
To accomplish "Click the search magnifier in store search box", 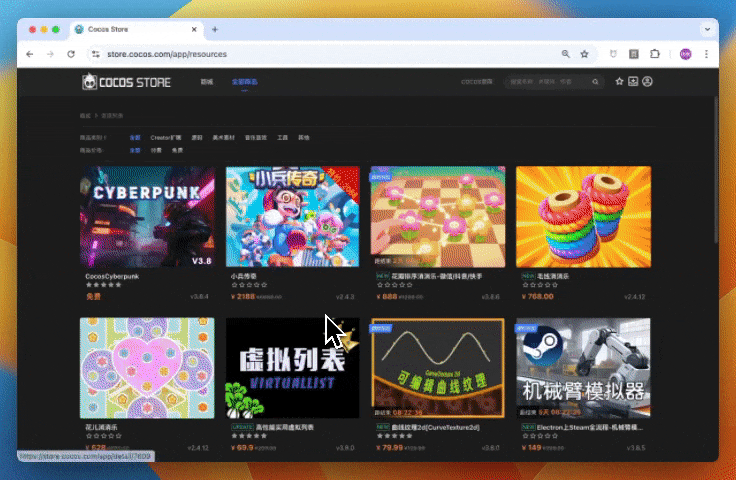I will pyautogui.click(x=595, y=82).
